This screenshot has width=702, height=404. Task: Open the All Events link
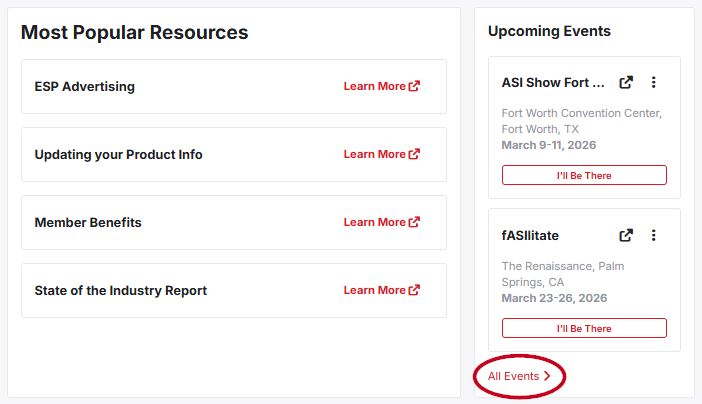point(513,377)
